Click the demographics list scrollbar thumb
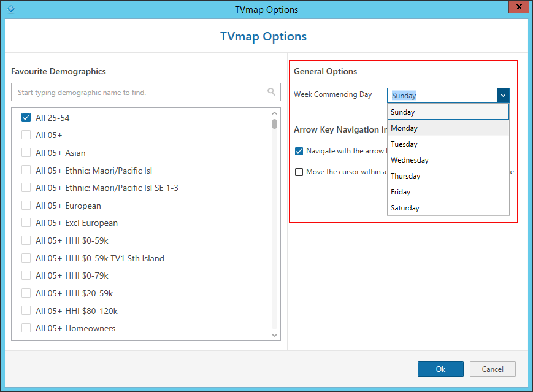The height and width of the screenshot is (392, 533). tap(274, 124)
